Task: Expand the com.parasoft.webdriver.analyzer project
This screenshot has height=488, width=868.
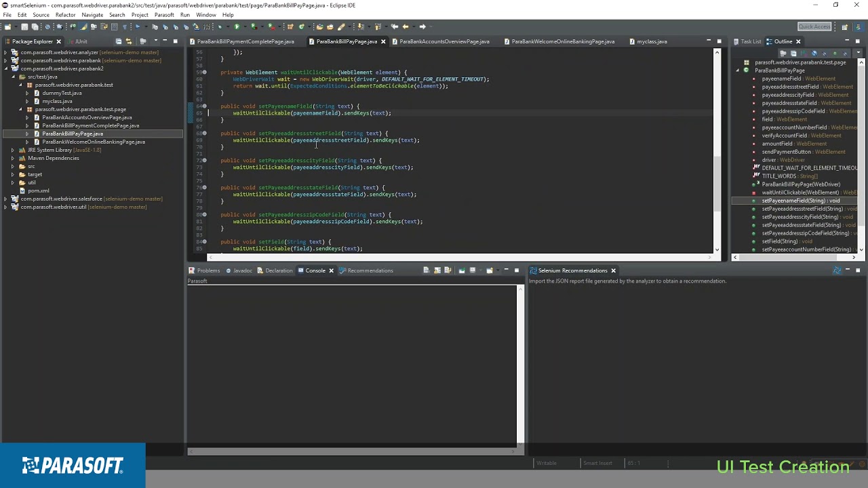Action: coord(6,52)
